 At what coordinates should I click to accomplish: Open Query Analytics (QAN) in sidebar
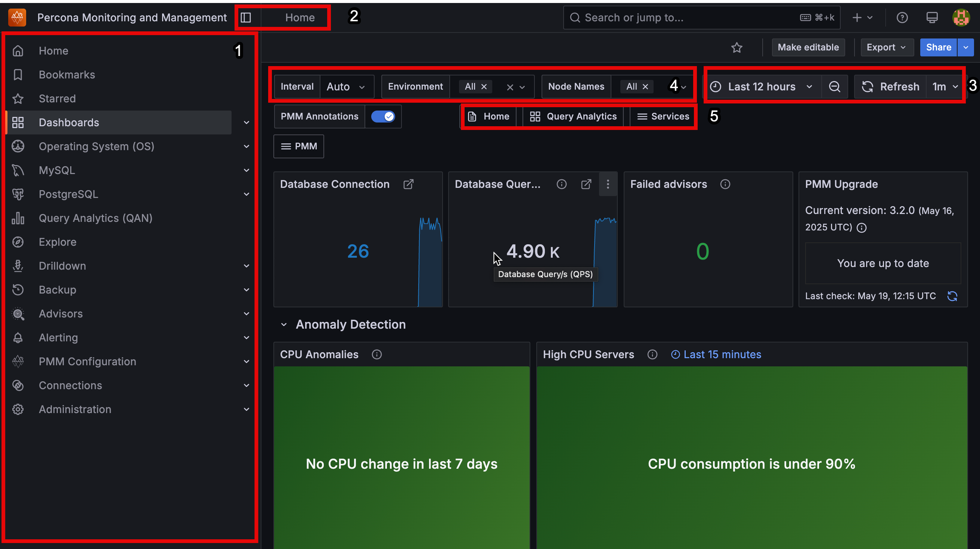[96, 218]
